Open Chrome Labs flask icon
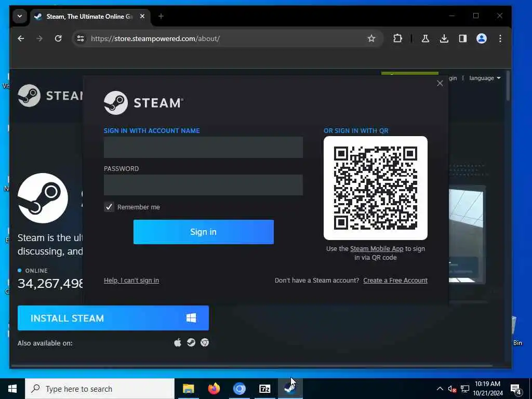The image size is (532, 399). click(425, 38)
